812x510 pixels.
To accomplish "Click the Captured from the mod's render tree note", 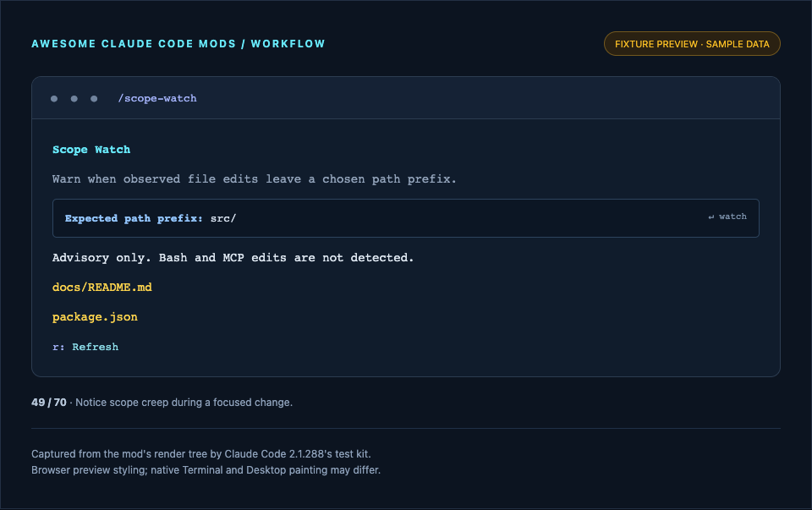I will pyautogui.click(x=201, y=454).
